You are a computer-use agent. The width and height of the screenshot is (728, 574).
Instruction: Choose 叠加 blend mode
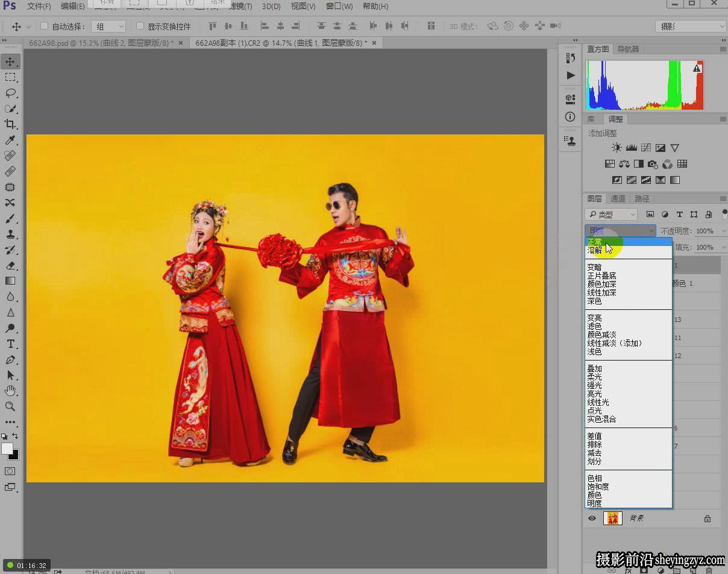pyautogui.click(x=594, y=369)
